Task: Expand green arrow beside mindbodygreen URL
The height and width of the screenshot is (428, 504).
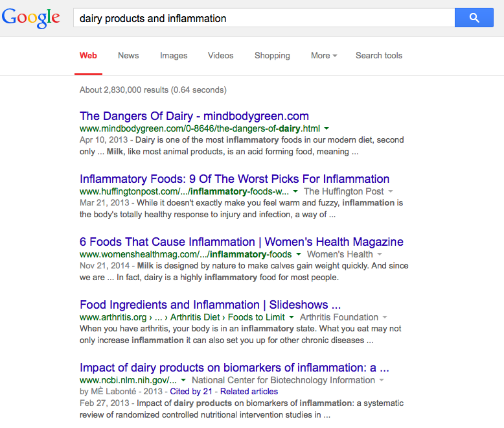Action: tap(326, 128)
